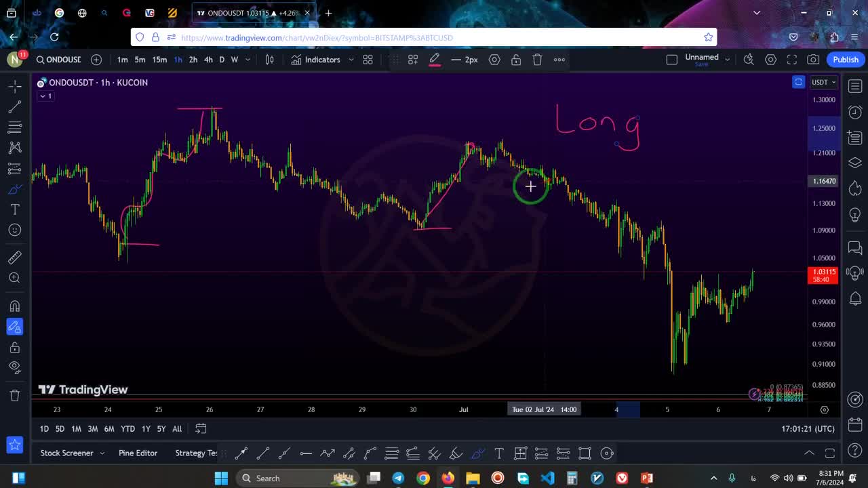Image resolution: width=868 pixels, height=488 pixels.
Task: Open the favorites star toolbar button
Action: pyautogui.click(x=14, y=445)
